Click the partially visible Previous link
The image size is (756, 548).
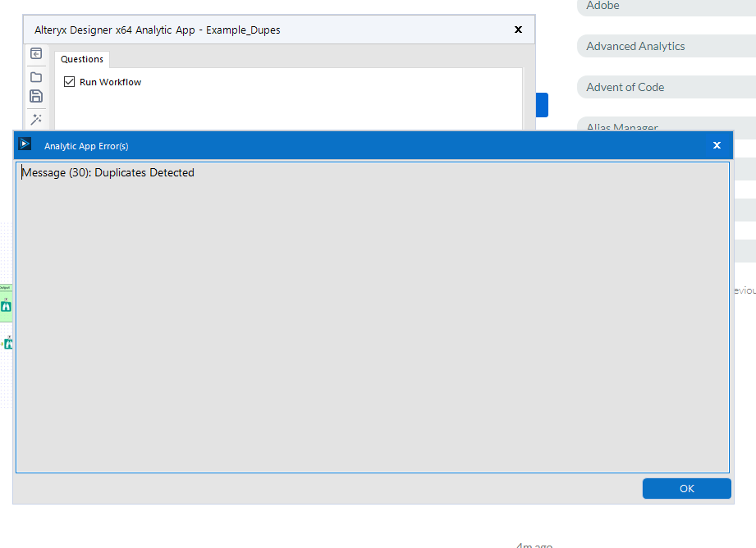(746, 290)
